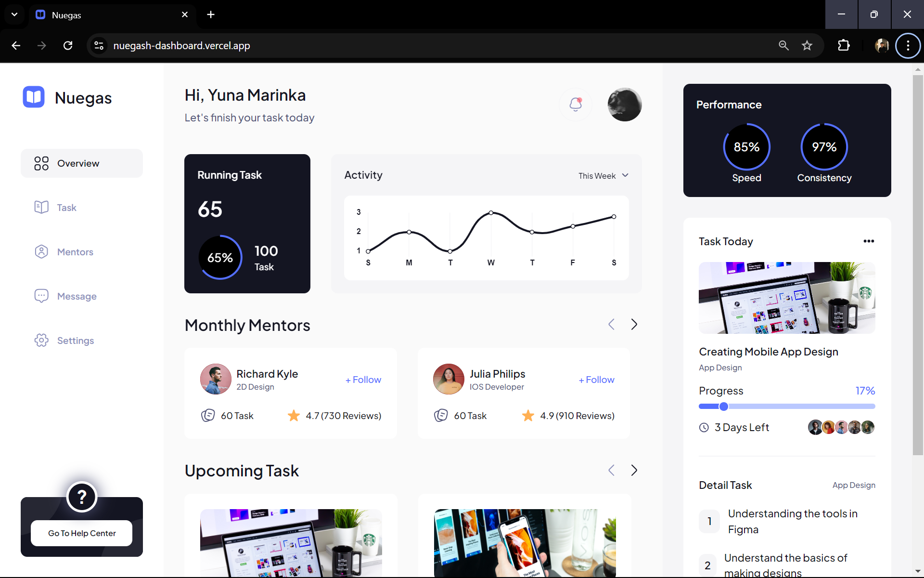Follow Richard Kyle
This screenshot has height=578, width=924.
(363, 380)
